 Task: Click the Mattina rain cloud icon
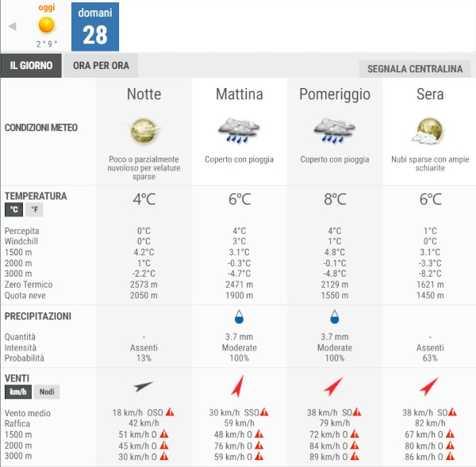[239, 131]
